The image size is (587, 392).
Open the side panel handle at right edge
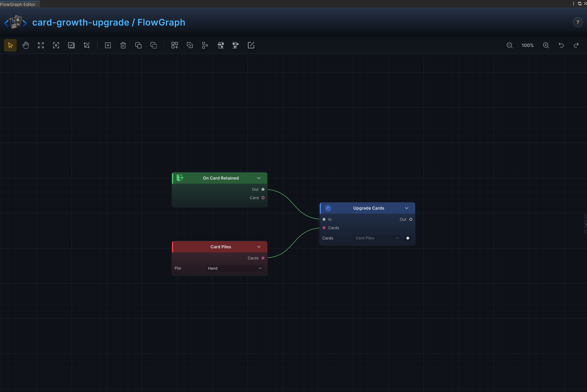(x=586, y=224)
